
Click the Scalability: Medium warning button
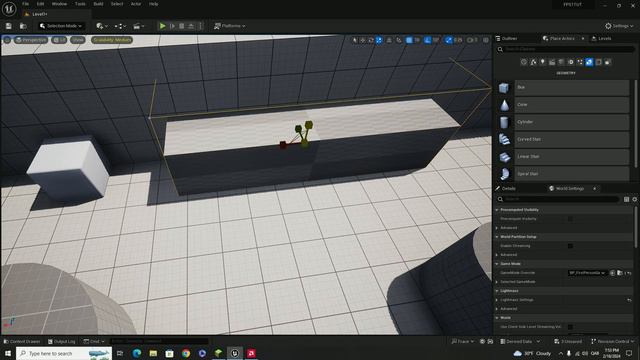[x=112, y=40]
